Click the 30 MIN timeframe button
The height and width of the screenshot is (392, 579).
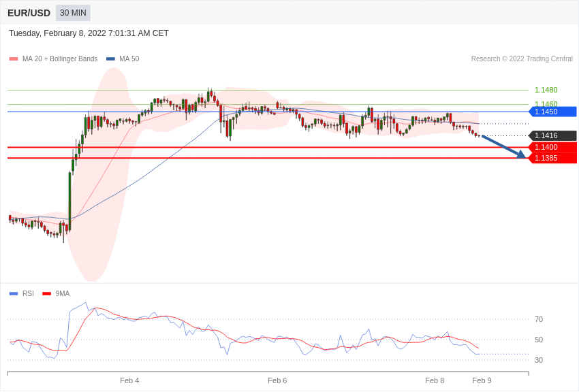click(x=73, y=13)
